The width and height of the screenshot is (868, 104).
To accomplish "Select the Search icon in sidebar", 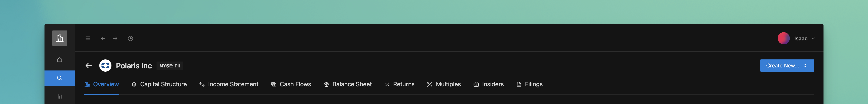I will tap(60, 78).
